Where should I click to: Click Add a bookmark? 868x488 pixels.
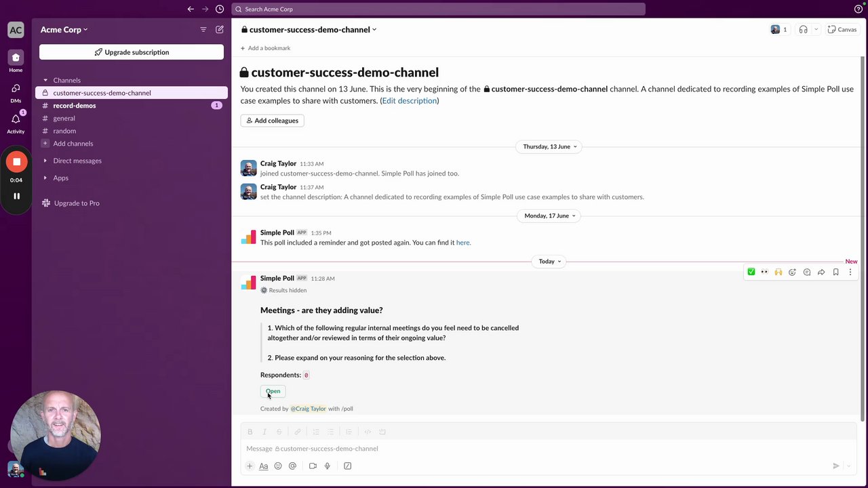[x=265, y=48]
